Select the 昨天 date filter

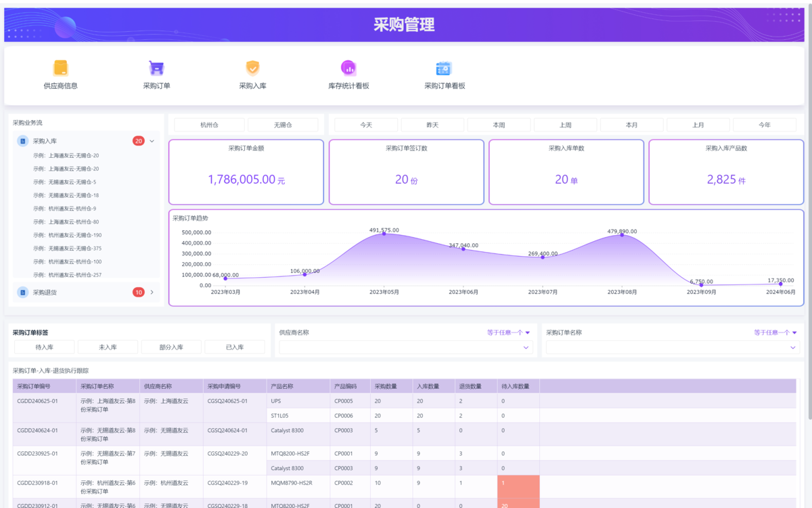point(432,125)
